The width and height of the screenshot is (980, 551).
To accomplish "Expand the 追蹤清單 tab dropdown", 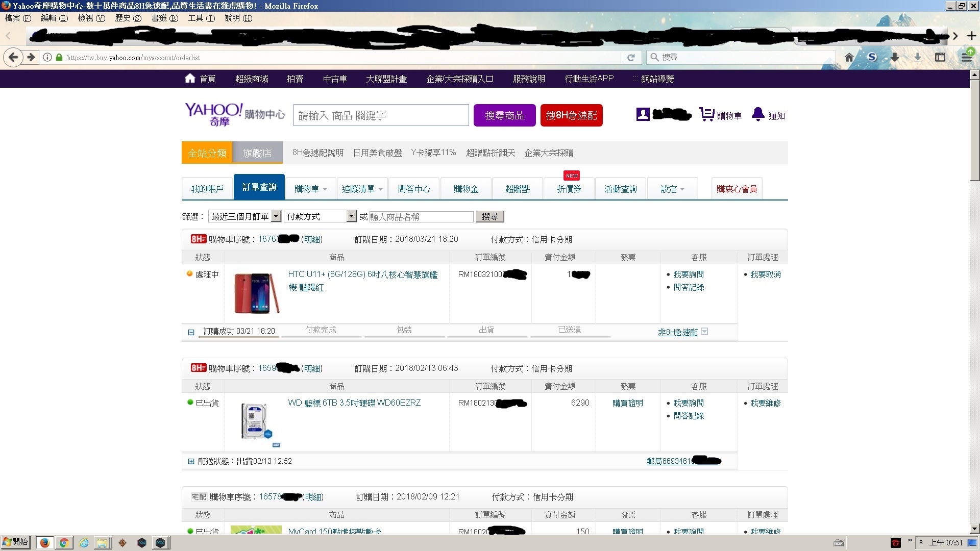I will [381, 189].
